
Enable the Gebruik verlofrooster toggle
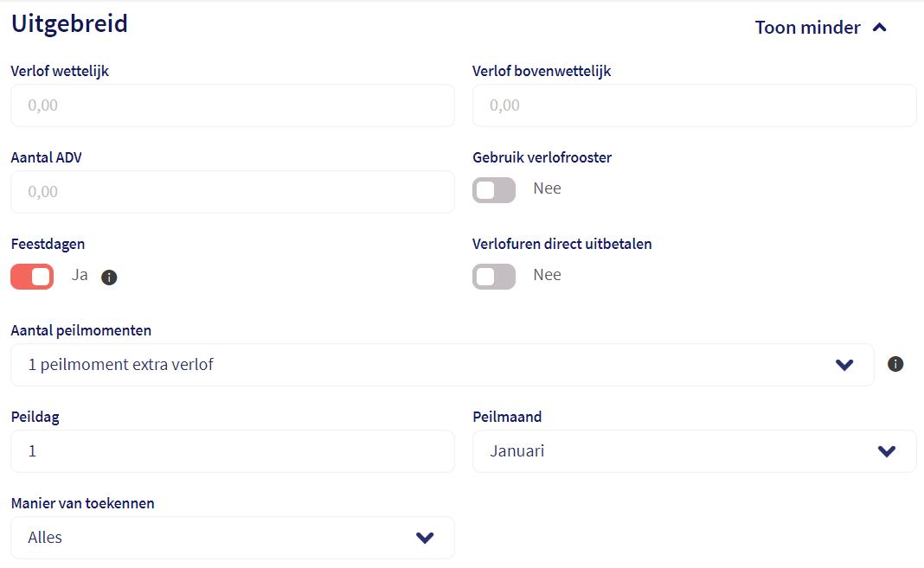point(494,190)
